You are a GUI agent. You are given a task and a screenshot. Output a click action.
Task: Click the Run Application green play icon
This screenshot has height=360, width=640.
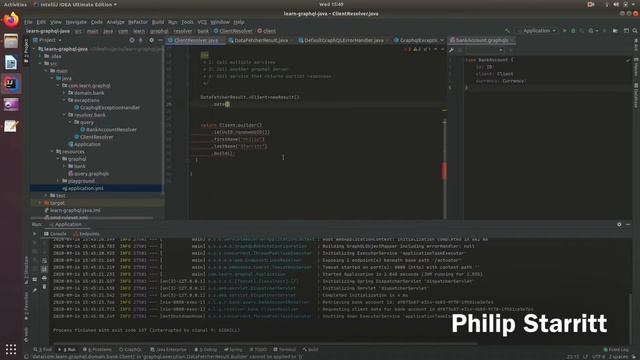point(564,31)
